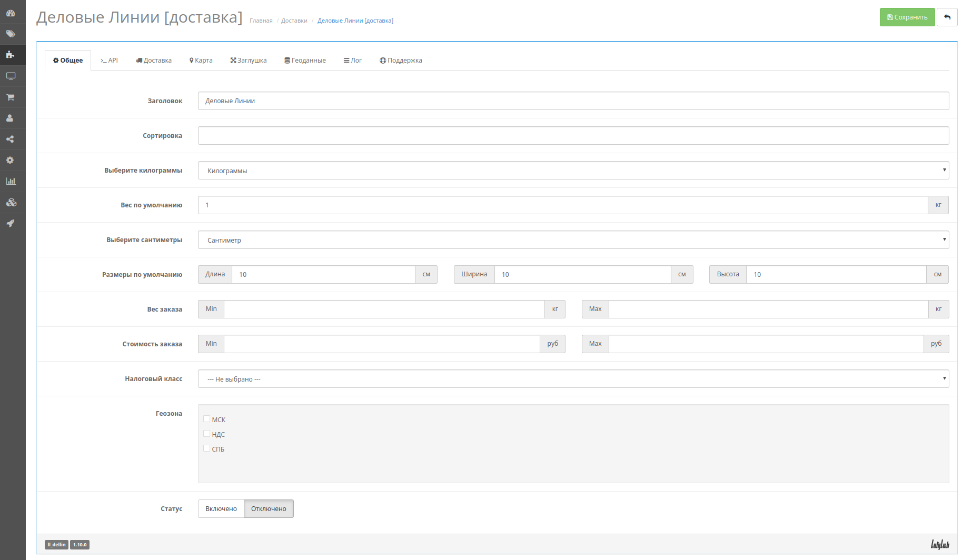Focus the Вес заказа Max field
Image resolution: width=962 pixels, height=560 pixels.
pyautogui.click(x=769, y=309)
